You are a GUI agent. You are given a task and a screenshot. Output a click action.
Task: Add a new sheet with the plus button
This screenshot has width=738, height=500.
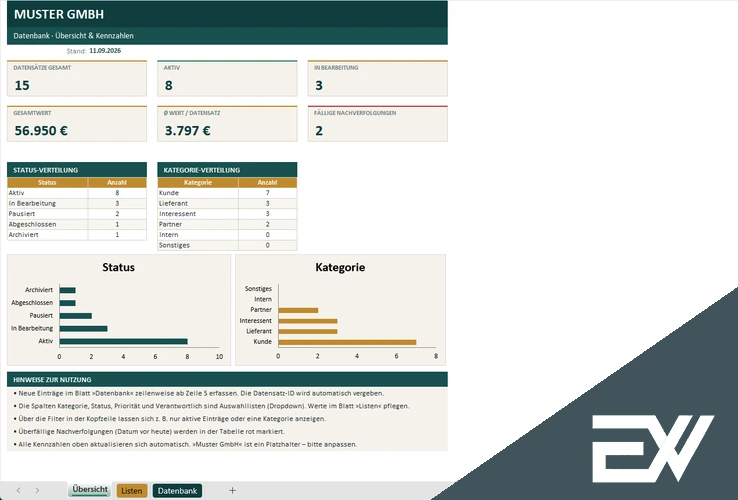click(233, 491)
